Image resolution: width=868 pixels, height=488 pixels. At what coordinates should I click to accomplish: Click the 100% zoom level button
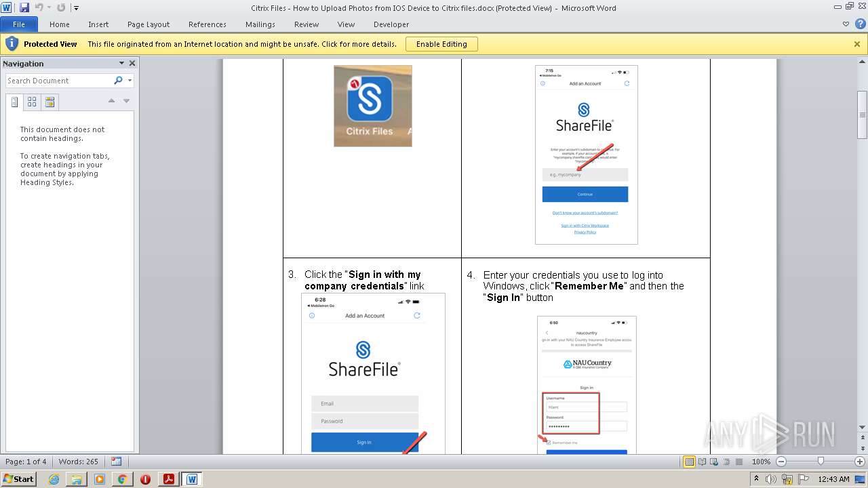point(761,462)
